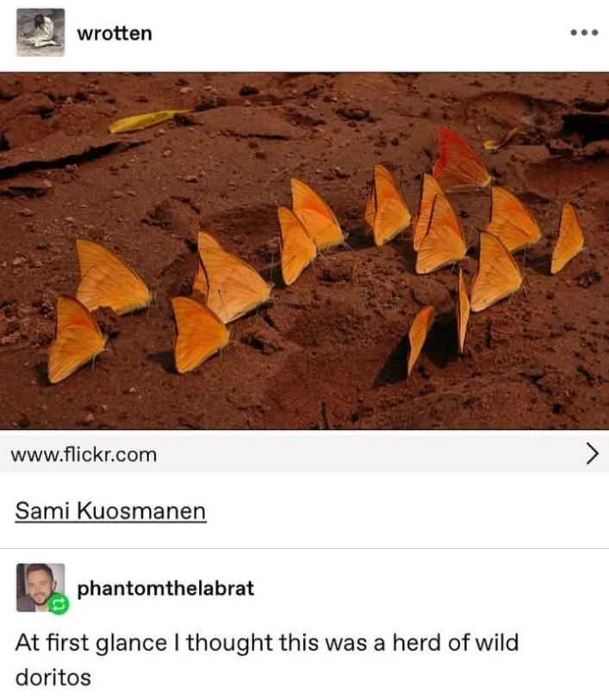Screen dimensions: 609x700
Task: Open the www.flickr.com link text
Action: (x=84, y=455)
